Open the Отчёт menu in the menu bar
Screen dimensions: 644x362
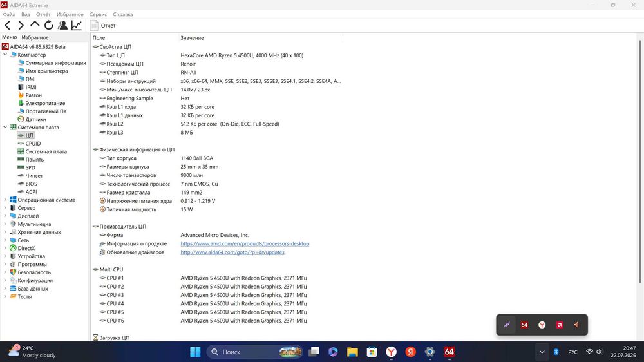click(43, 14)
